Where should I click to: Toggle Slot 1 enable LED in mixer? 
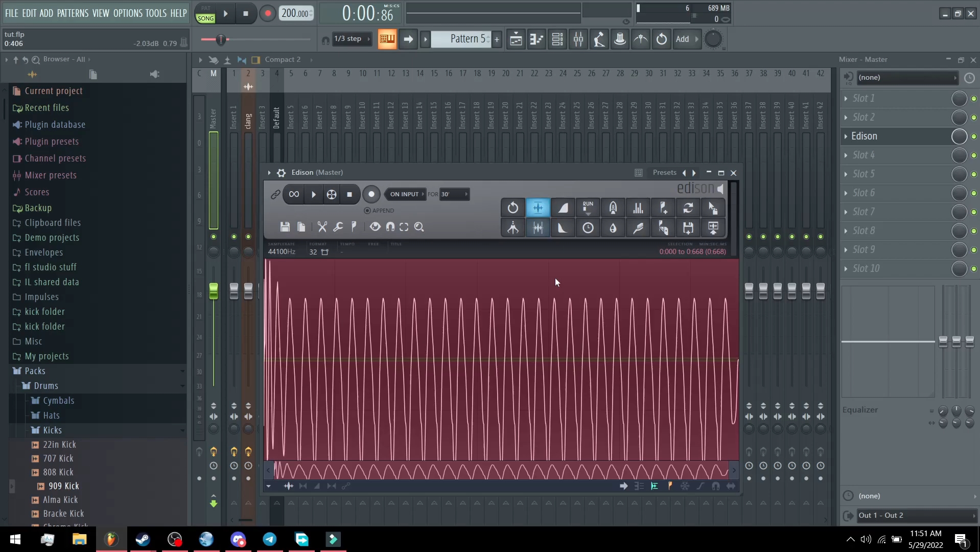974,99
